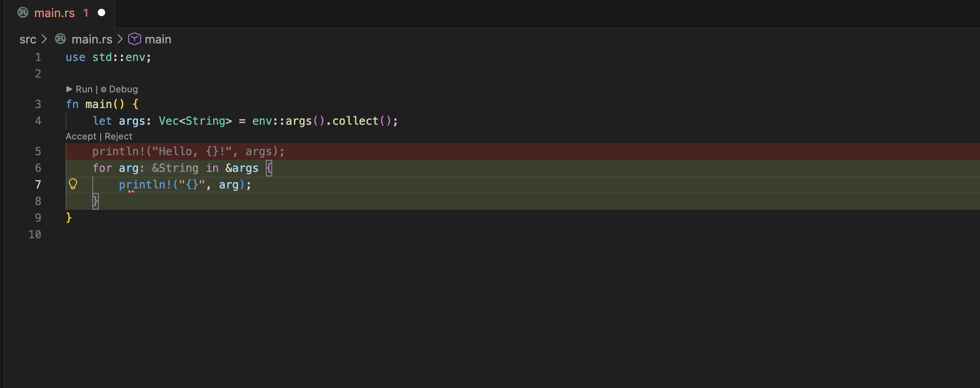Image resolution: width=980 pixels, height=388 pixels.
Task: Click the Rust icon in the breadcrumb bar
Action: click(60, 39)
